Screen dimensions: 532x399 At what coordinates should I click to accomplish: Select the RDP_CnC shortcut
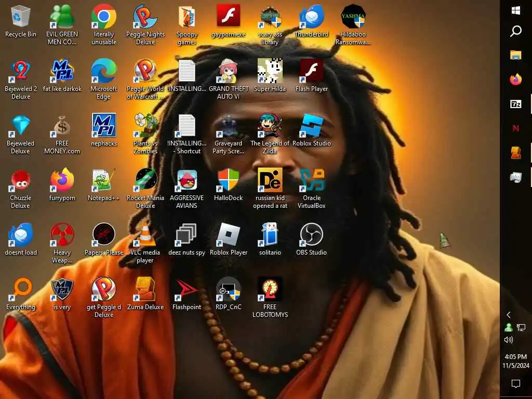[x=229, y=289]
